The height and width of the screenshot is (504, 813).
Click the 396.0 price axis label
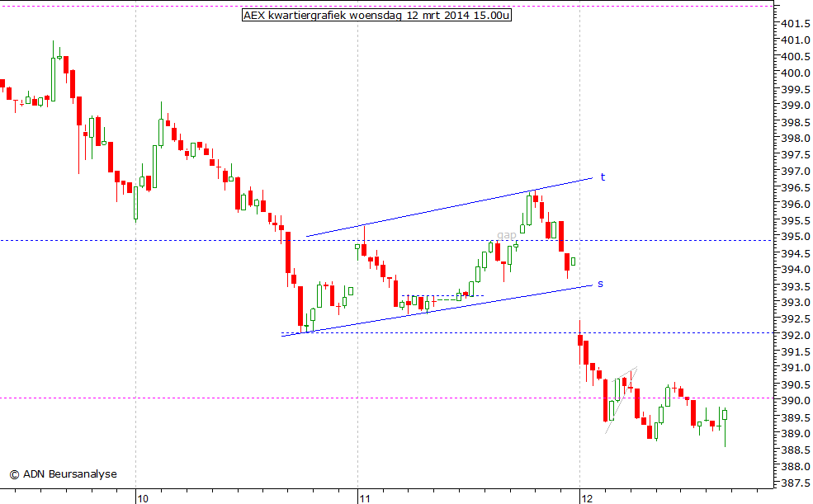pos(796,205)
